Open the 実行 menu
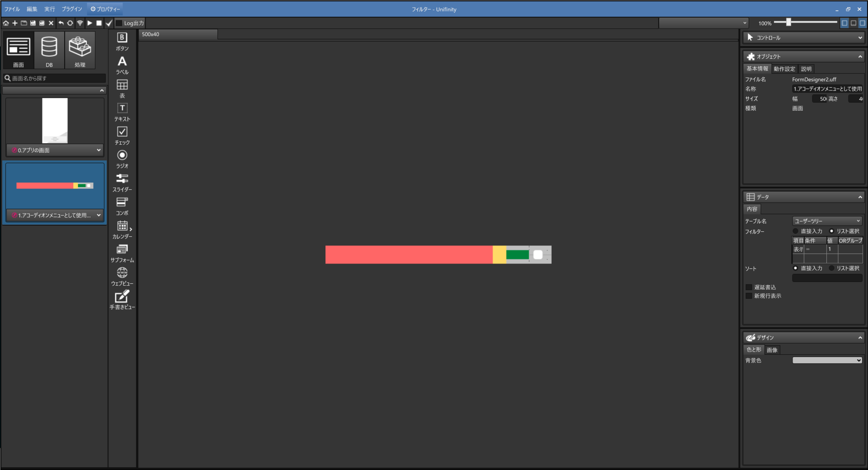Image resolution: width=868 pixels, height=470 pixels. pyautogui.click(x=50, y=9)
